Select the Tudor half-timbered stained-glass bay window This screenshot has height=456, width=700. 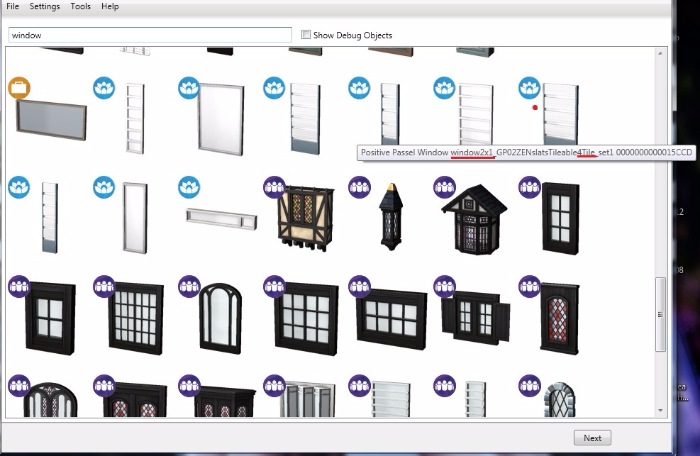[306, 218]
